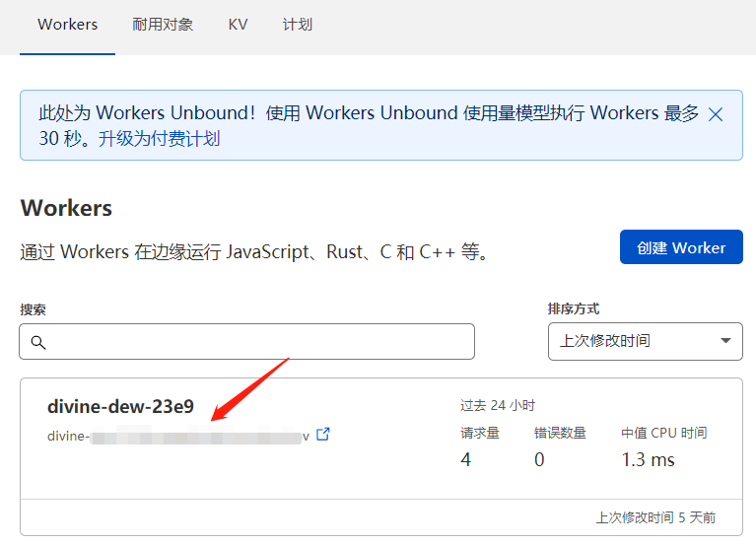Open the 计划 tab
Viewport: 756px width, 546px height.
click(298, 25)
